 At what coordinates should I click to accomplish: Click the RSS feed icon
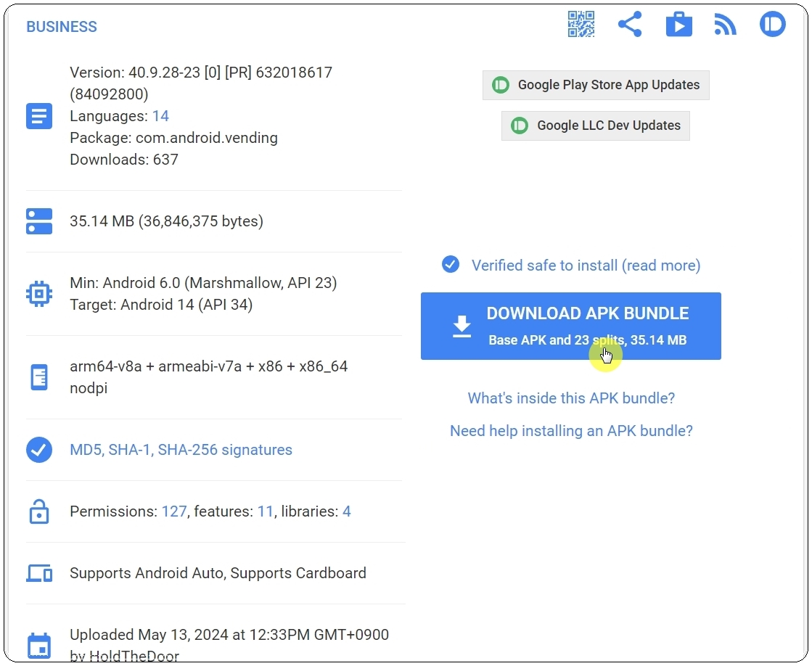(725, 25)
